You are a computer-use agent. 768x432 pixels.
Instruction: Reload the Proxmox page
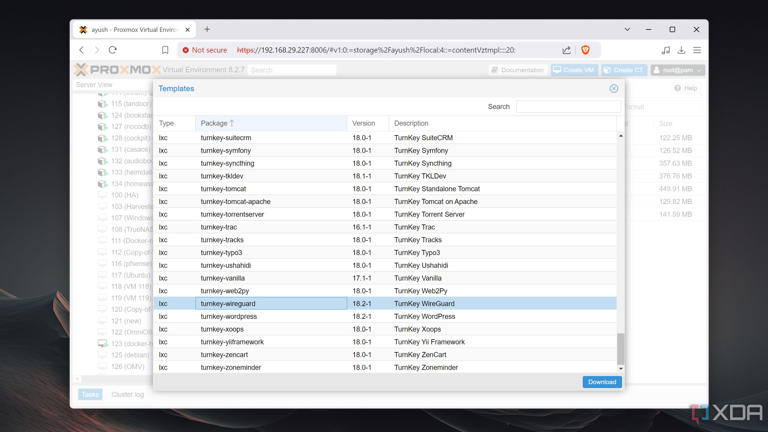click(x=113, y=50)
